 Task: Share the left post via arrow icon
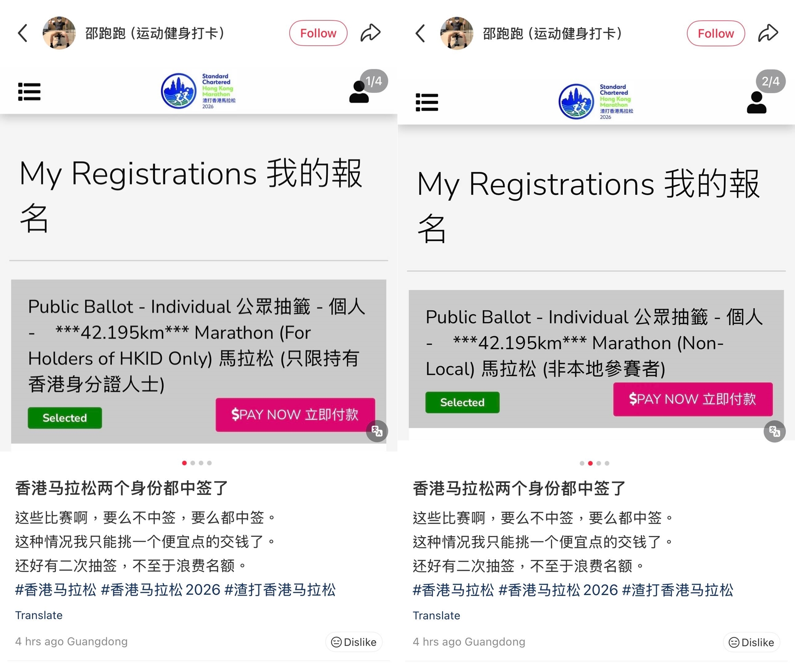pos(370,33)
